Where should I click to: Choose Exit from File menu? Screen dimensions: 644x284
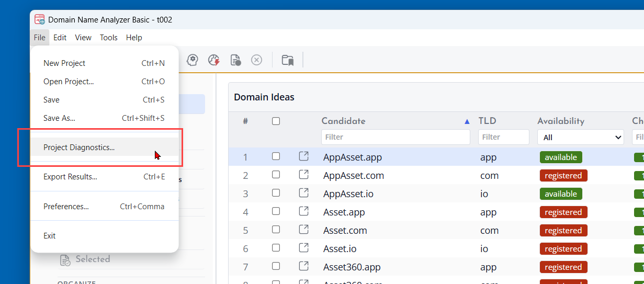pyautogui.click(x=105, y=236)
